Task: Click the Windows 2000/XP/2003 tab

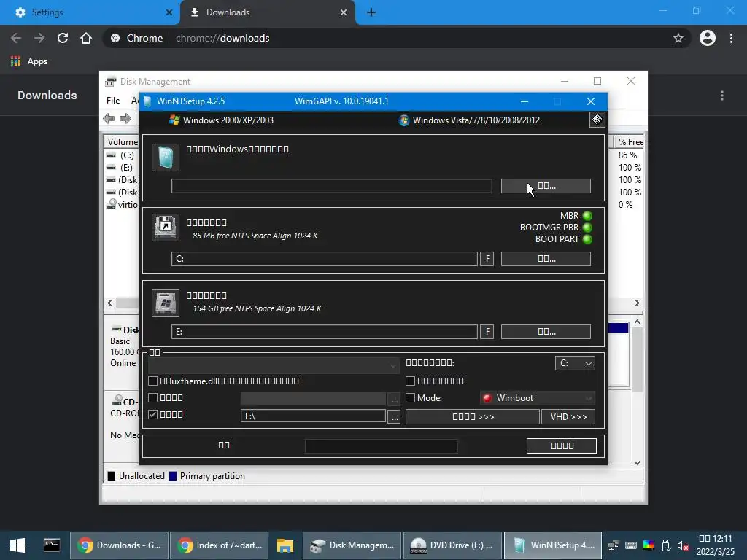Action: pyautogui.click(x=221, y=120)
